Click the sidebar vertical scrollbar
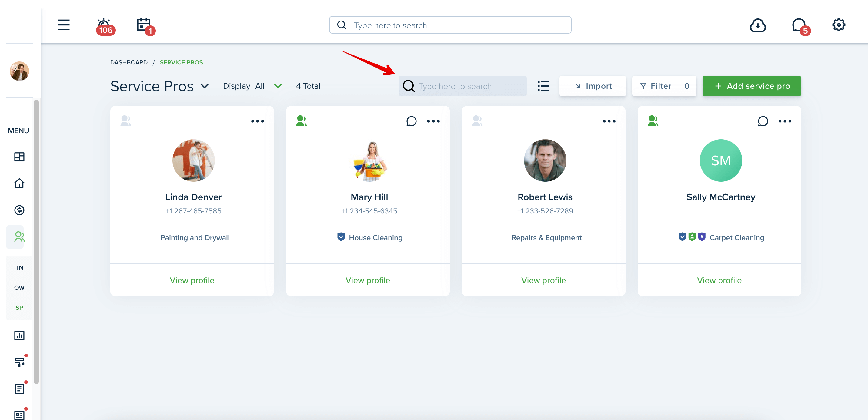 pyautogui.click(x=36, y=242)
